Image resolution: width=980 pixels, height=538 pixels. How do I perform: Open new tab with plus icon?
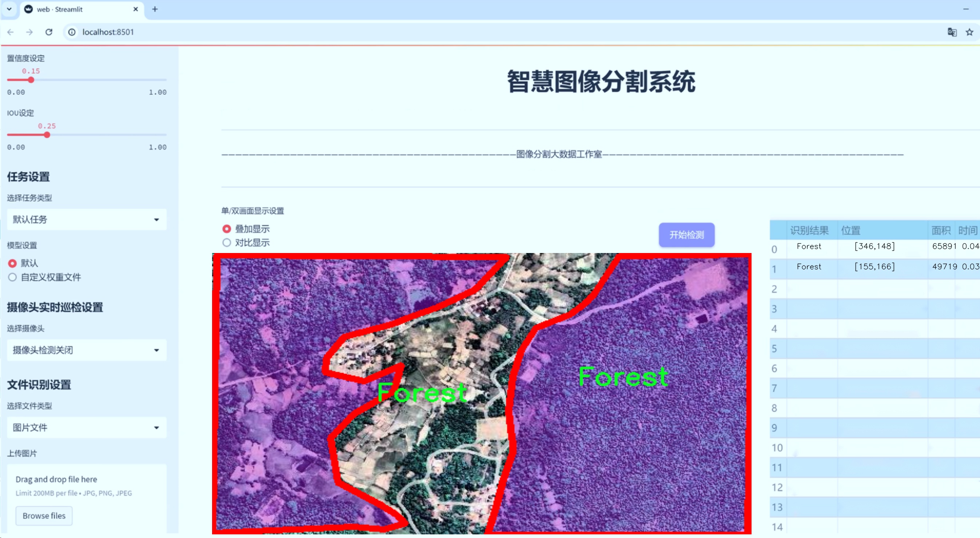(x=155, y=9)
